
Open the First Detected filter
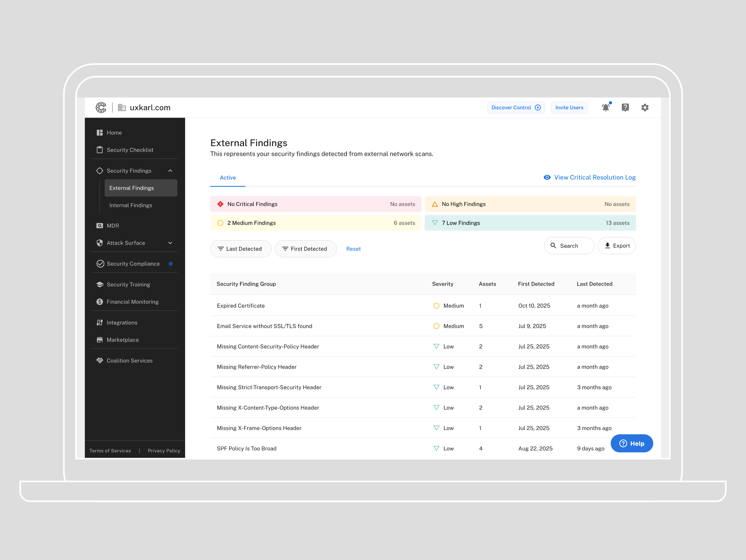305,249
